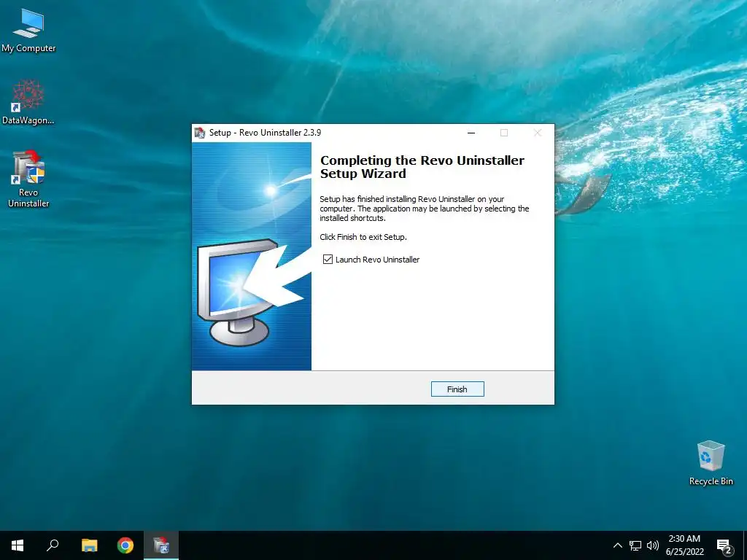Select the Revo Uninstaller desktop shortcut
Screen dimensions: 747x560
tap(28, 179)
